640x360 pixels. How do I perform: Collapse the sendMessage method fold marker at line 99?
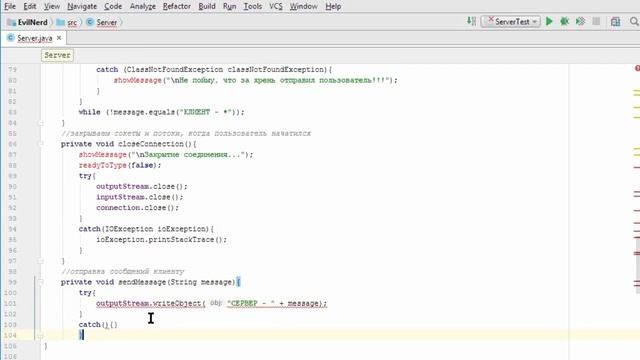tap(40, 282)
